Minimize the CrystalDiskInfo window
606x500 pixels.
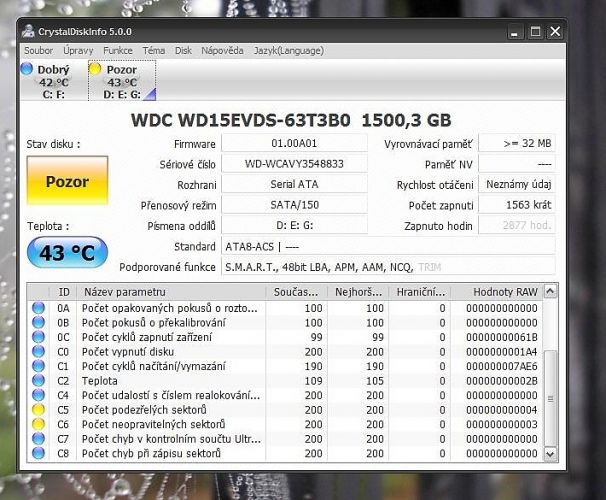[514, 32]
